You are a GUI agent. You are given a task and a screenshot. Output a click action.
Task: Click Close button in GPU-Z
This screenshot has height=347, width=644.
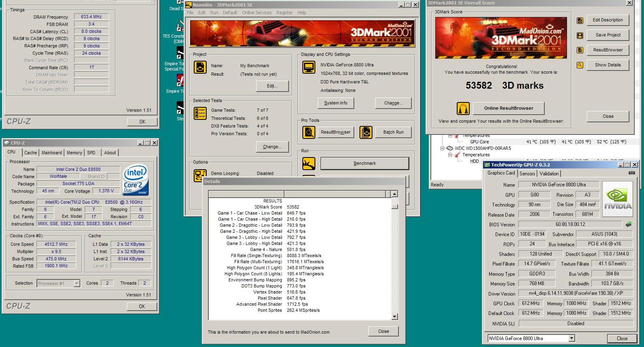click(622, 338)
